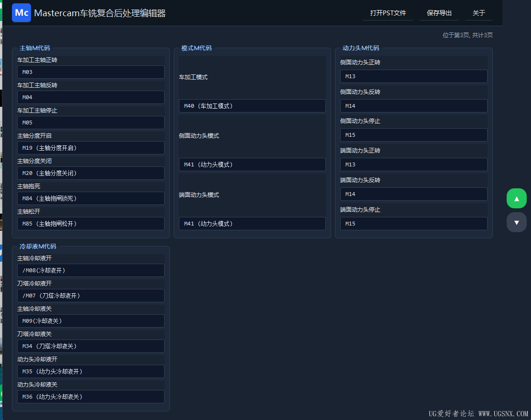The image size is (531, 420).
Task: Edit the 车加工主轴停止 M05 field
Action: [91, 123]
